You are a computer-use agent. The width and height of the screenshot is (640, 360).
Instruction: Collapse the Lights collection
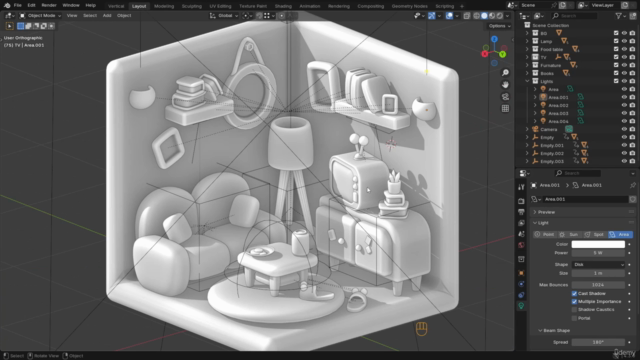point(527,81)
